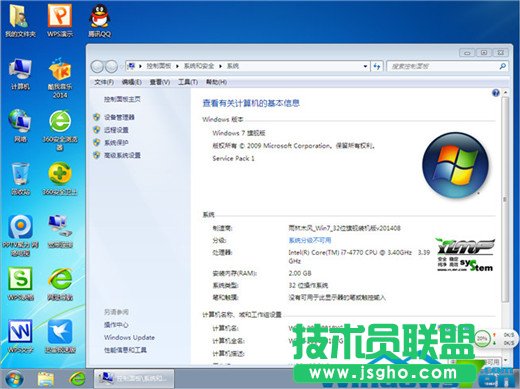Open the 我的文件夹 desktop folder icon

pyautogui.click(x=20, y=21)
